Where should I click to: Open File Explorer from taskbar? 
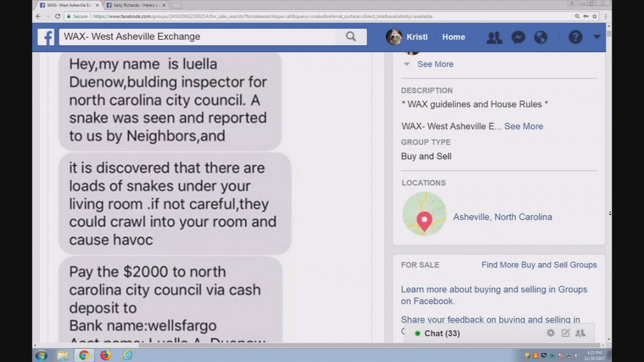tap(63, 355)
